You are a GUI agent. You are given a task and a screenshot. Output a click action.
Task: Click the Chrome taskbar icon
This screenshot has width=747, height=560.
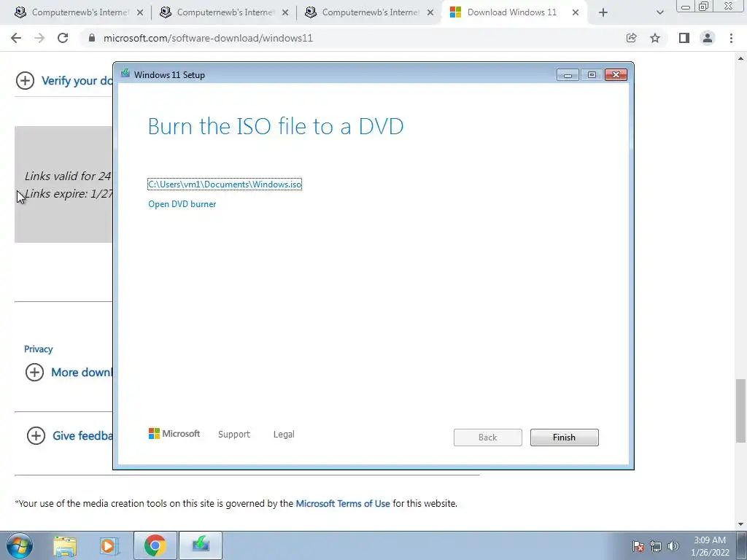coord(155,545)
